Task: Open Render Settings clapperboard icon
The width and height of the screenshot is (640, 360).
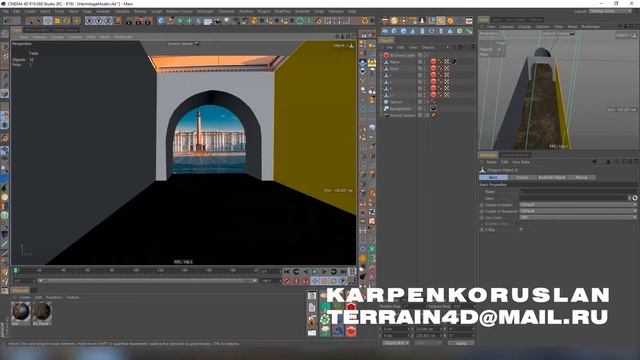Action: (149, 21)
